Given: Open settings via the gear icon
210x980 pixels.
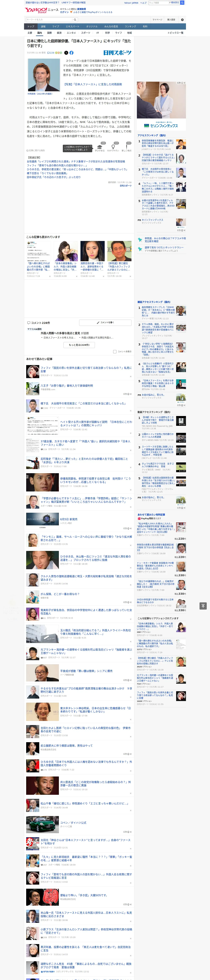Looking at the screenshot, I should pos(182,20).
